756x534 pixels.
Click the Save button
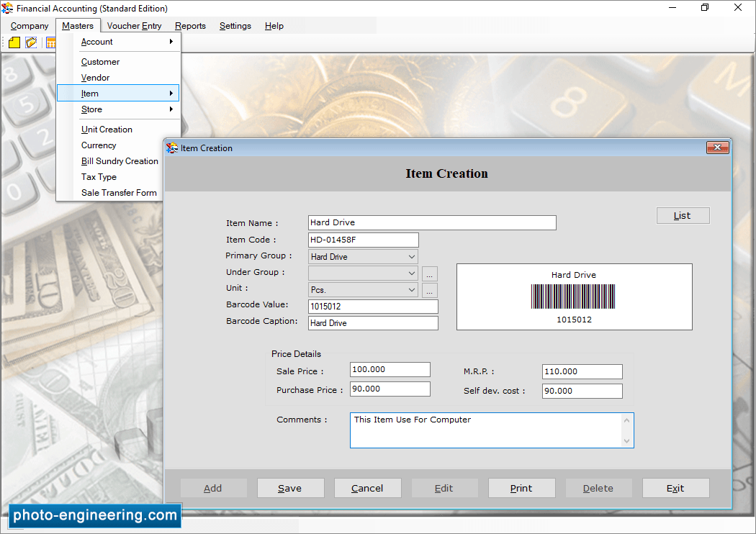290,488
